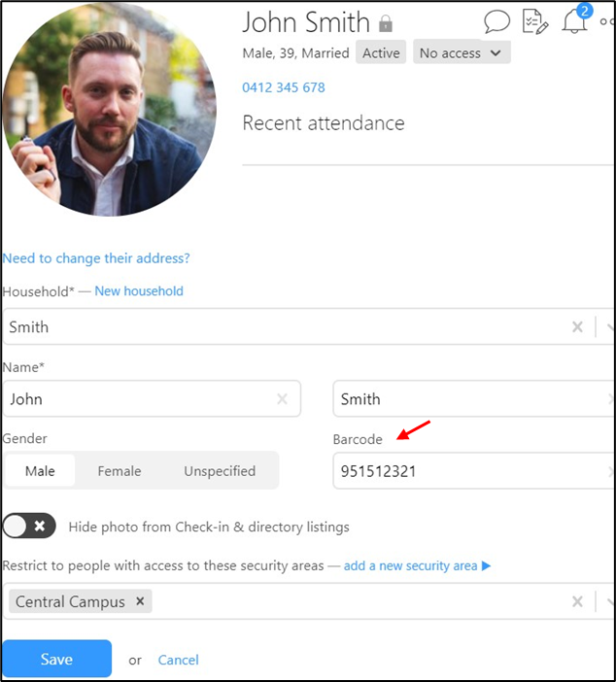Screen dimensions: 616x682
Task: Click the security areas selection box
Action: pos(308,601)
